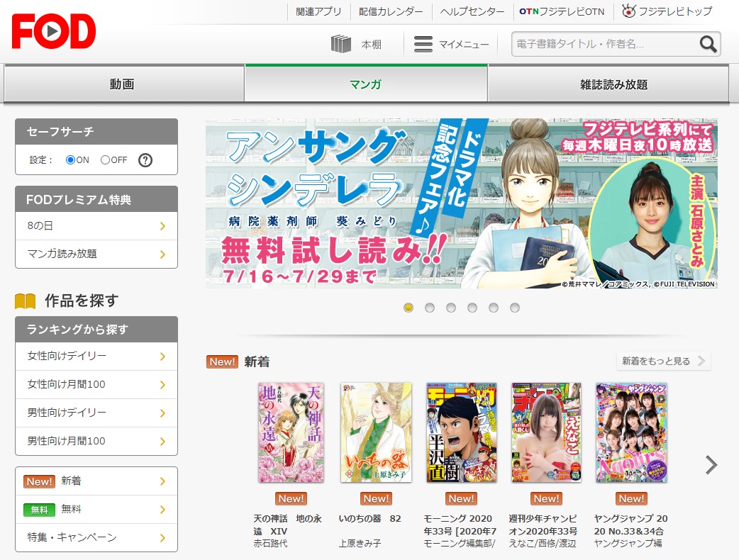Viewport: 739px width, 560px height.
Task: Click the green 無料 badge in sidebar
Action: pyautogui.click(x=39, y=510)
